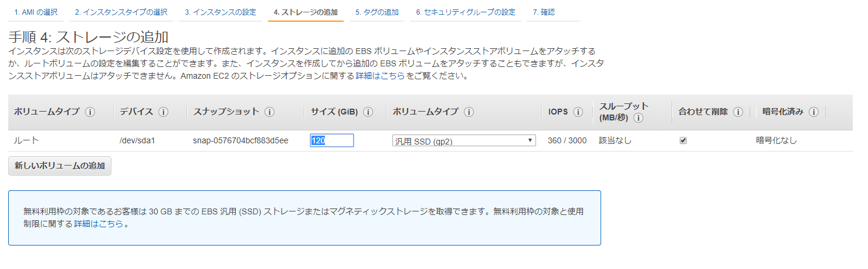The width and height of the screenshot is (868, 269).
Task: Open 詳細はこちら link about EC2 storage options
Action: (380, 76)
